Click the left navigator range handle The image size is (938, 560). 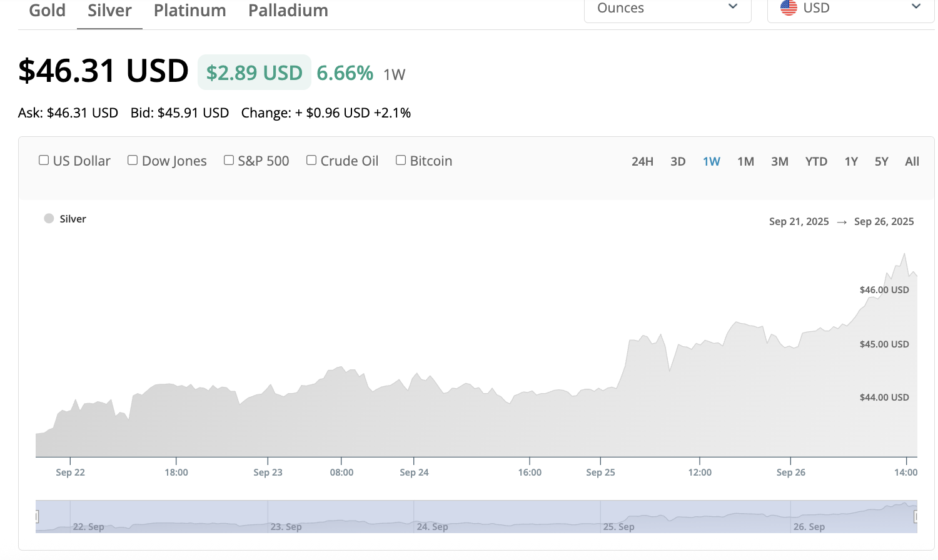pyautogui.click(x=37, y=516)
